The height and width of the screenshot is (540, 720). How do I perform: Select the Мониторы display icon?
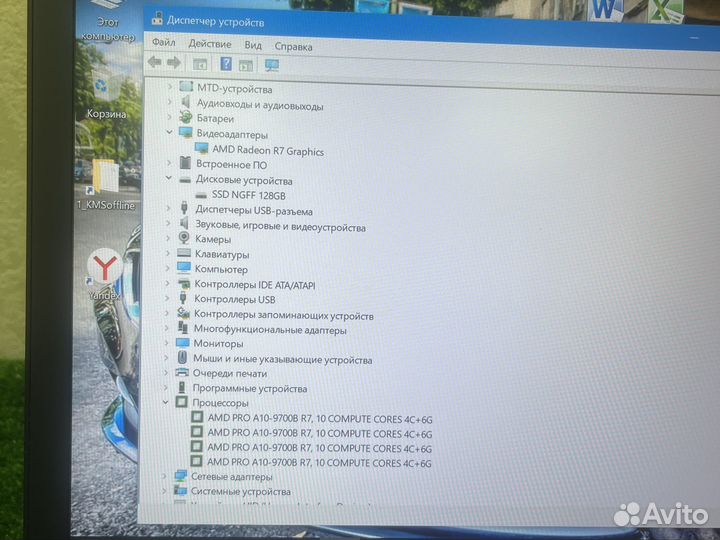pos(183,343)
